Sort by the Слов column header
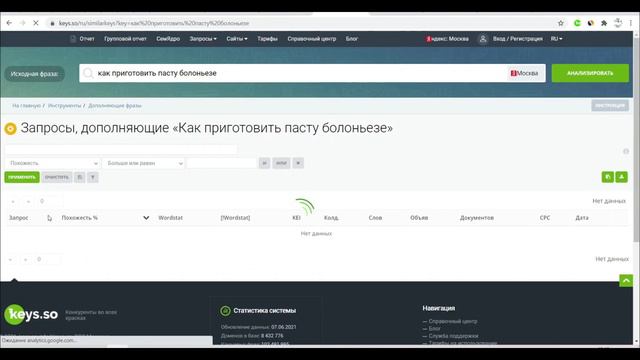 pyautogui.click(x=375, y=218)
